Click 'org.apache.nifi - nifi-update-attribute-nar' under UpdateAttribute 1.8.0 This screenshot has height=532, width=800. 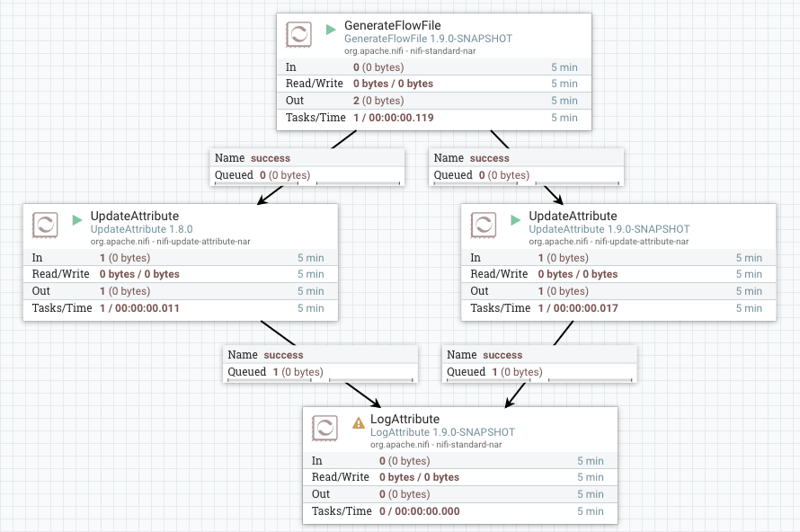pos(171,242)
